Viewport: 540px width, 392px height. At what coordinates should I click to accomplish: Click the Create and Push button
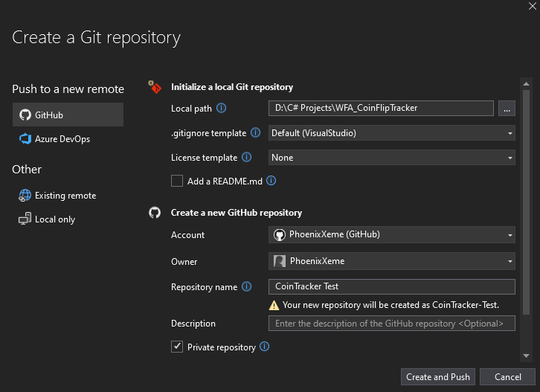437,377
